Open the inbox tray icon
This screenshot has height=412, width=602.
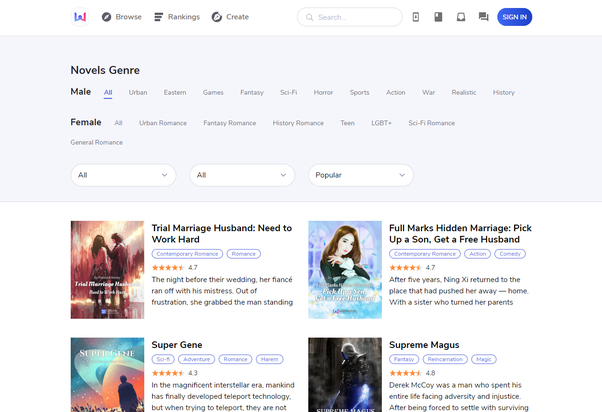point(461,17)
